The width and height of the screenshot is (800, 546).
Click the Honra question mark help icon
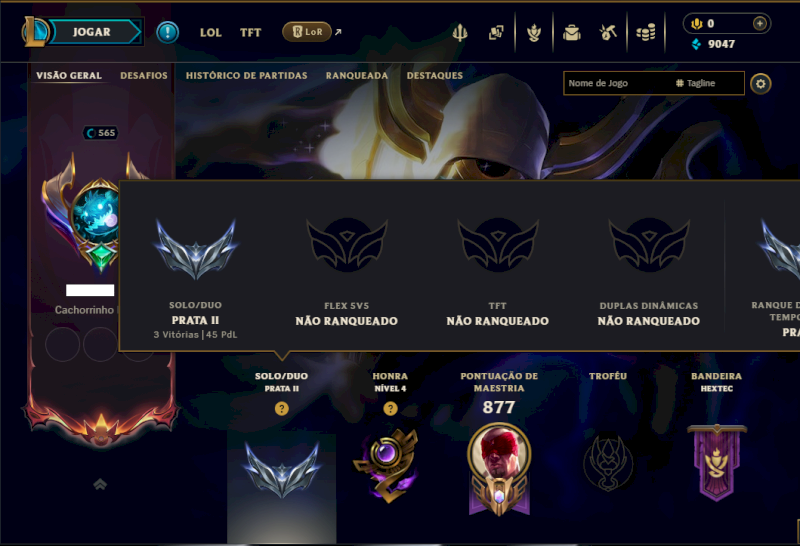tap(390, 408)
